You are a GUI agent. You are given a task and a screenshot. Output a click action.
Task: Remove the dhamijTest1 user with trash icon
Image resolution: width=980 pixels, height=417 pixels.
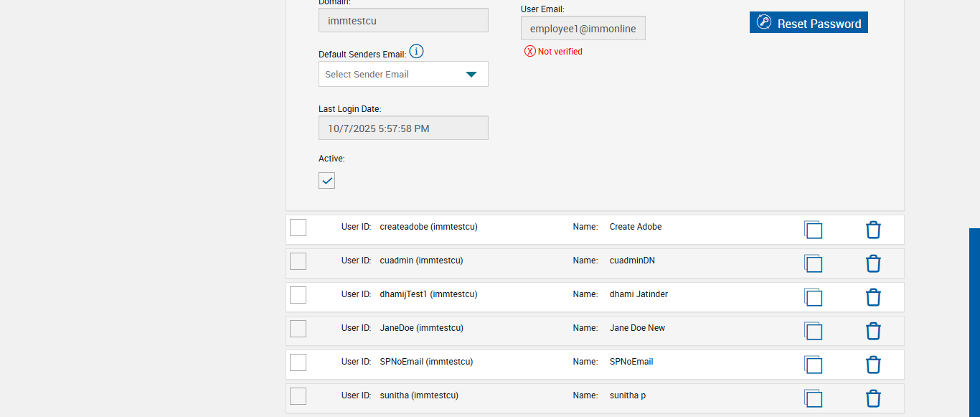click(x=872, y=297)
